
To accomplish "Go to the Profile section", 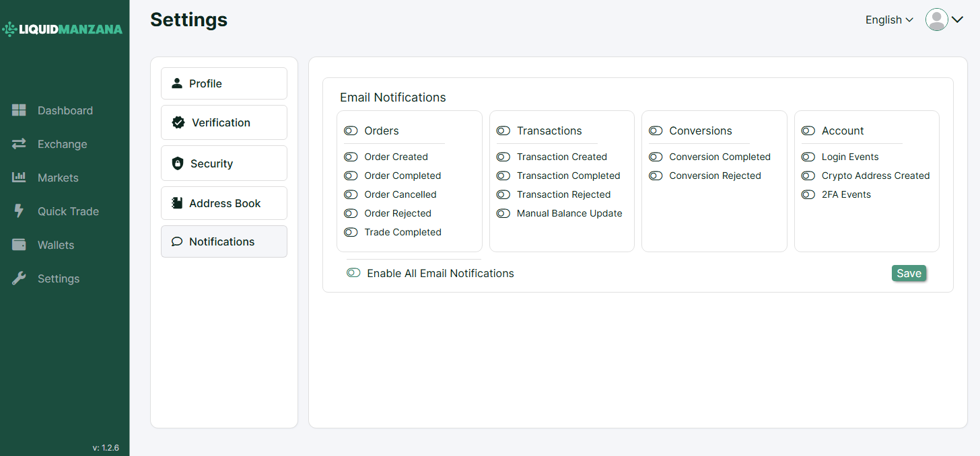I will point(223,83).
